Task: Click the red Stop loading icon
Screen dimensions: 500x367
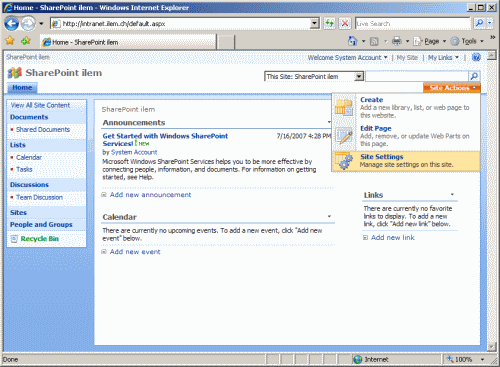Action: [345, 23]
